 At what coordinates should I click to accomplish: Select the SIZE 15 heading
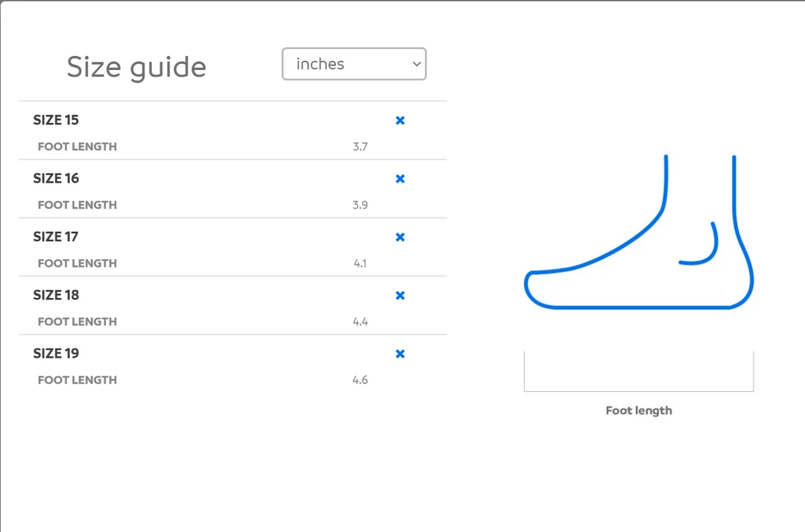click(x=56, y=120)
